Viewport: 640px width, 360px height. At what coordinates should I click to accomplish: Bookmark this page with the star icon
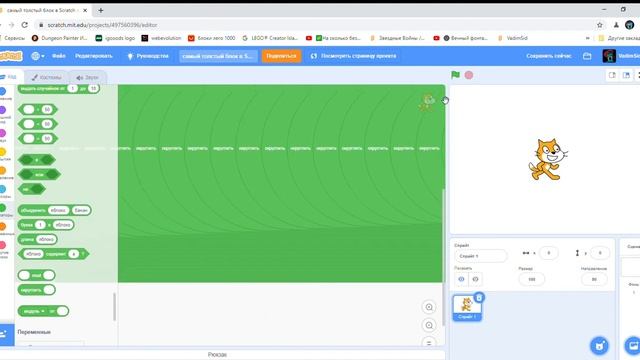600,25
